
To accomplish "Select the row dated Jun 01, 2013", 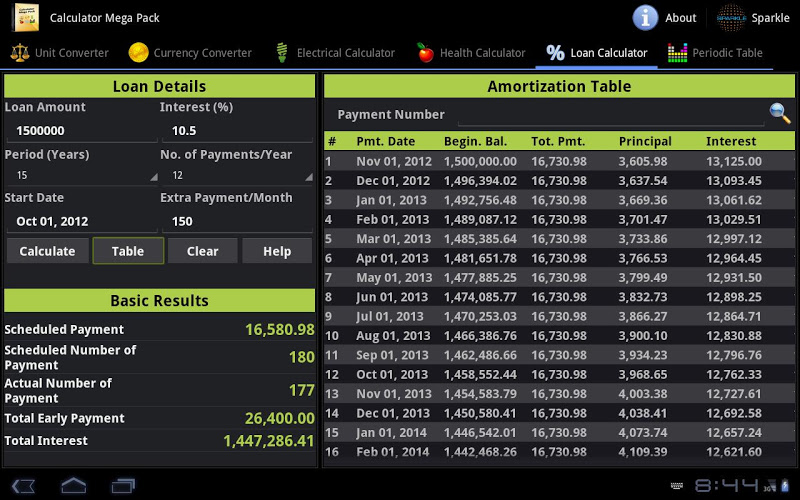I will pyautogui.click(x=559, y=297).
